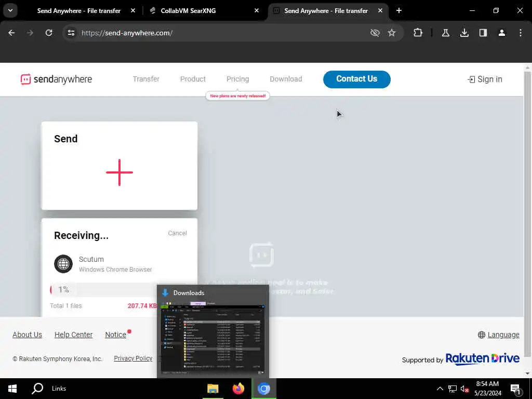This screenshot has height=399, width=532.
Task: Click the Contact Us button
Action: [356, 79]
